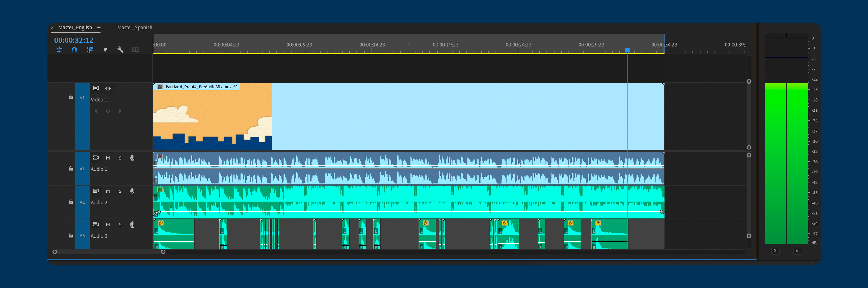
Task: Select the last audio clip on Audio 3
Action: tap(610, 234)
